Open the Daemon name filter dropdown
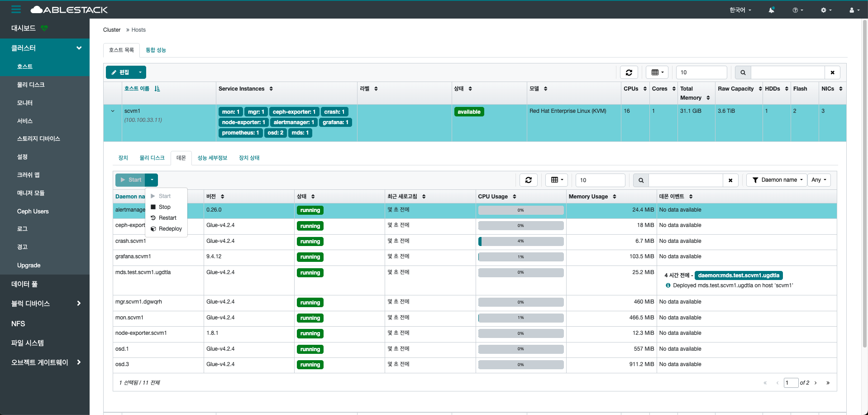 point(777,180)
